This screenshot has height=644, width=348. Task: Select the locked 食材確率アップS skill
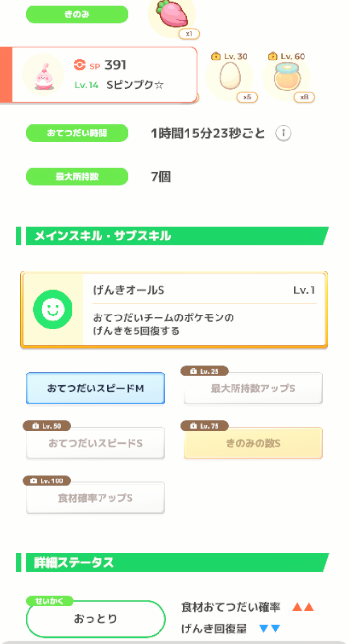(x=95, y=497)
